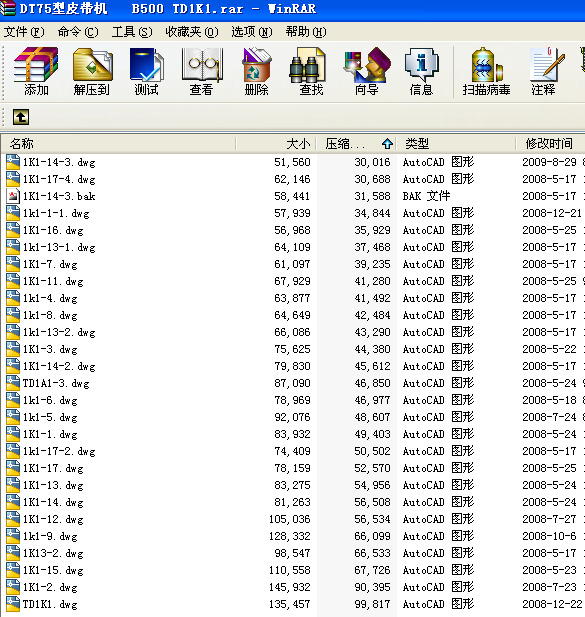Screen dimensions: 585x617
Task: Click the 删除 (Delete) toolbar icon
Action: click(257, 71)
